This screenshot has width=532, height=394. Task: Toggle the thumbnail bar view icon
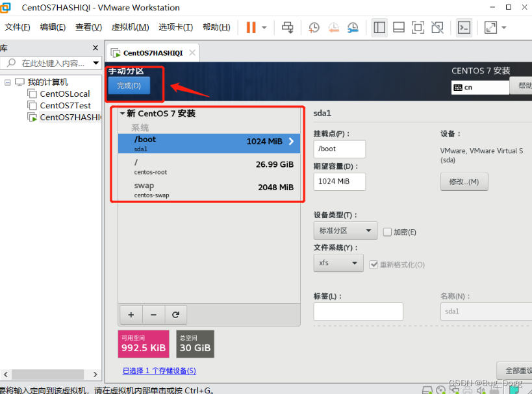(x=399, y=27)
